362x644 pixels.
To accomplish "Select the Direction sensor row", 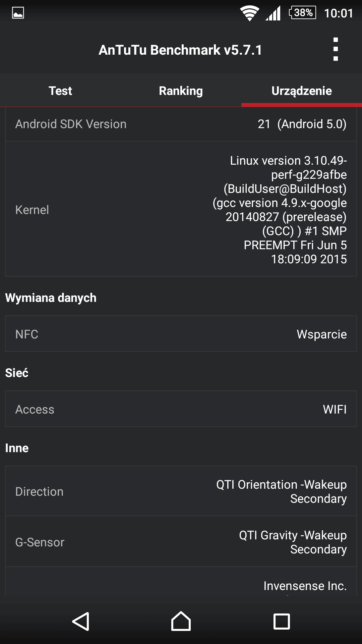I will (x=181, y=491).
